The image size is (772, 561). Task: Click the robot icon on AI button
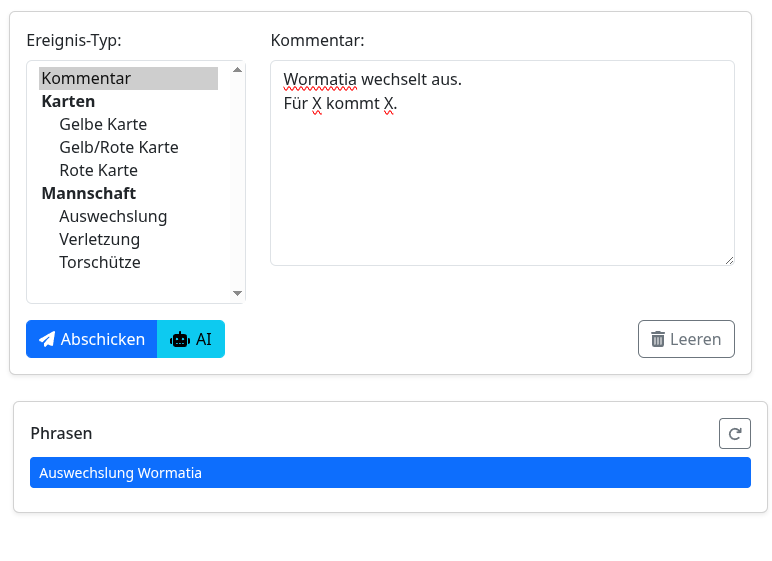[180, 339]
